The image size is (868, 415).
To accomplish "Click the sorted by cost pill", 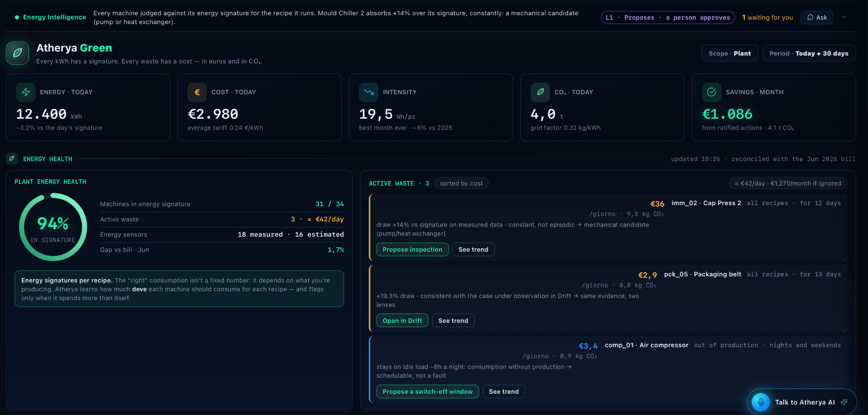I will pos(461,183).
